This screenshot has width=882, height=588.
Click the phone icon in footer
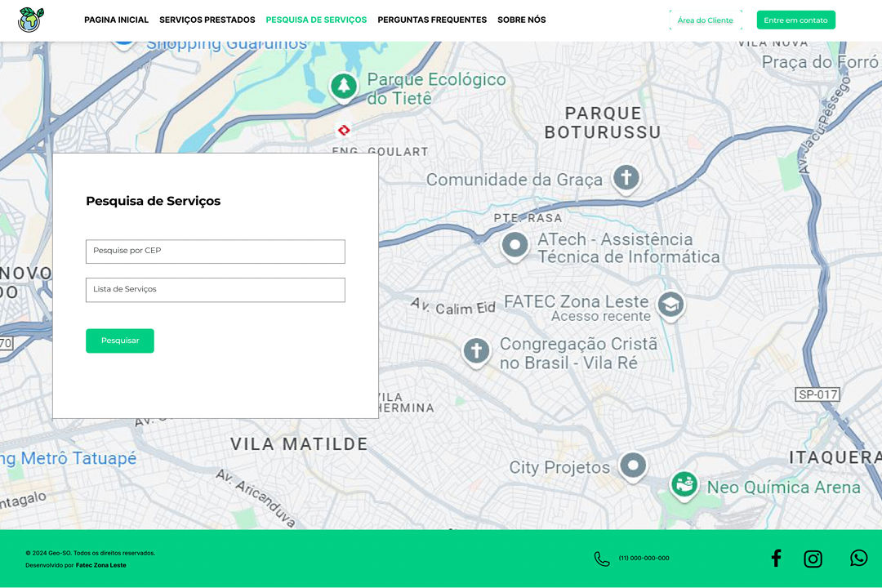click(602, 559)
